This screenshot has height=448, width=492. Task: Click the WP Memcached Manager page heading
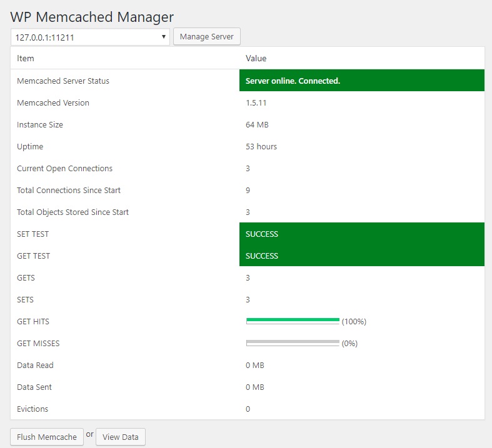(92, 17)
